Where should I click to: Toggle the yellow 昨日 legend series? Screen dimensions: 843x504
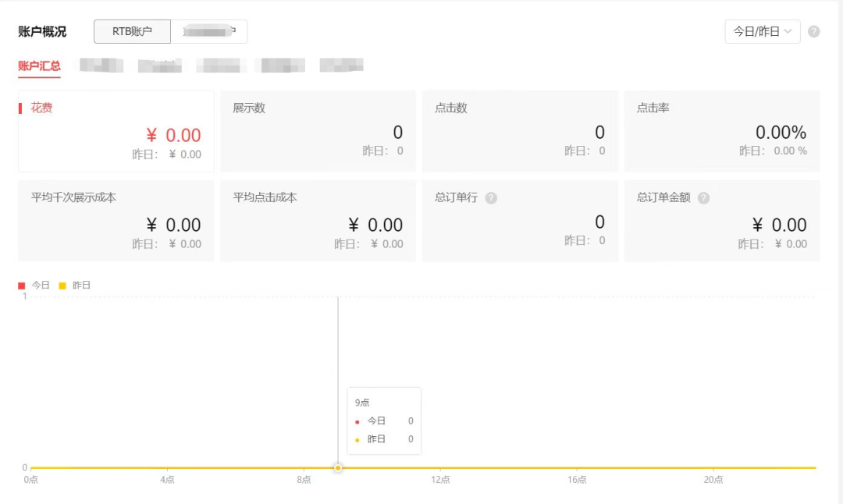(x=75, y=286)
